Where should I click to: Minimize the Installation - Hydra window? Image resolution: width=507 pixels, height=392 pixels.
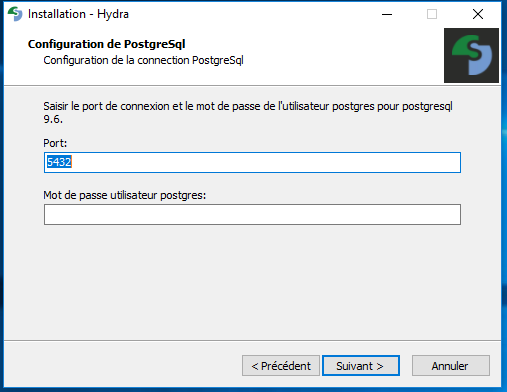point(387,14)
